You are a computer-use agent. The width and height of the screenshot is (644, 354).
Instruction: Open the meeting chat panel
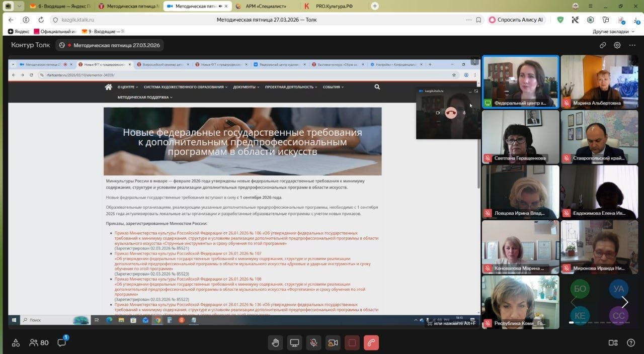point(62,343)
